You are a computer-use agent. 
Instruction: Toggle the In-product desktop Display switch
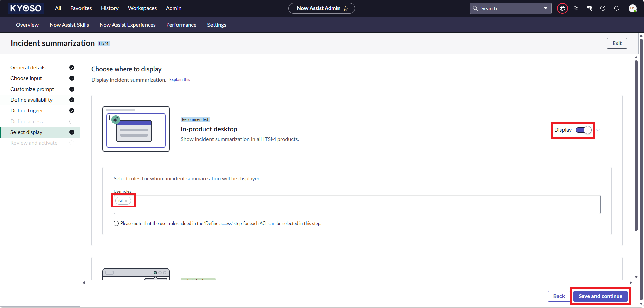click(584, 130)
